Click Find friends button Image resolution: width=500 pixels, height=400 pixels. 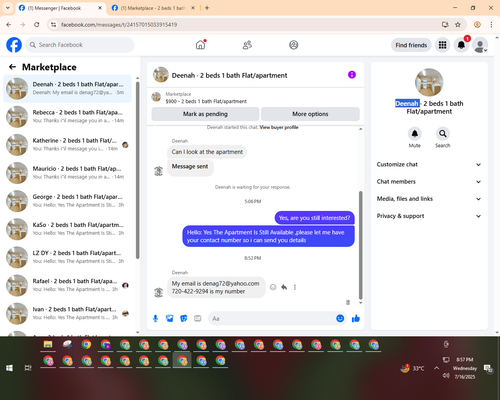(411, 45)
